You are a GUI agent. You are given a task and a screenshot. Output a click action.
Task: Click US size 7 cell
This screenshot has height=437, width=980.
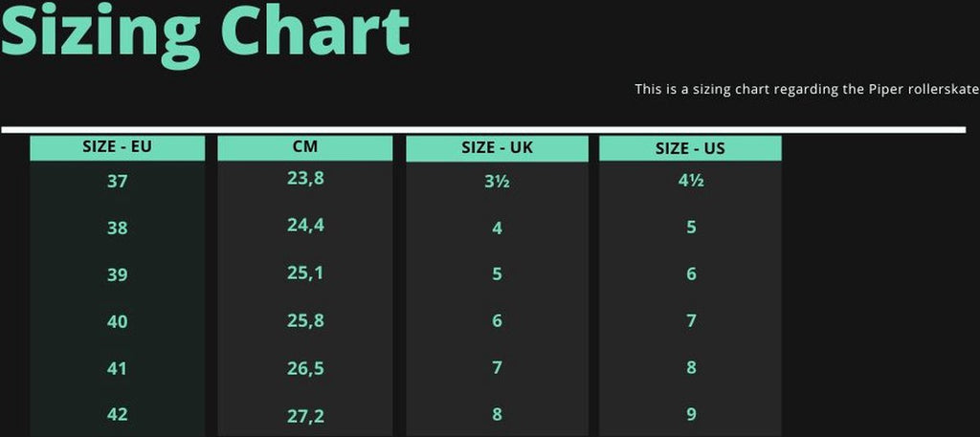pos(691,321)
